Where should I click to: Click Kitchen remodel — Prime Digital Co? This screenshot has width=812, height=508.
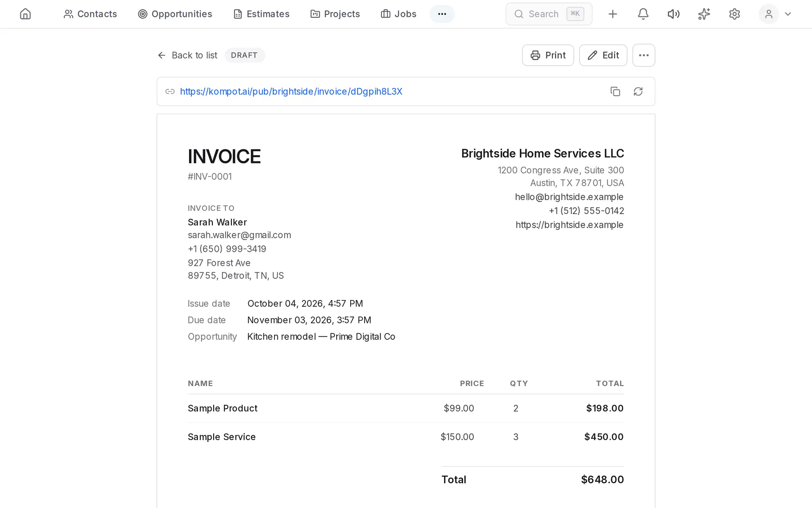[321, 337]
